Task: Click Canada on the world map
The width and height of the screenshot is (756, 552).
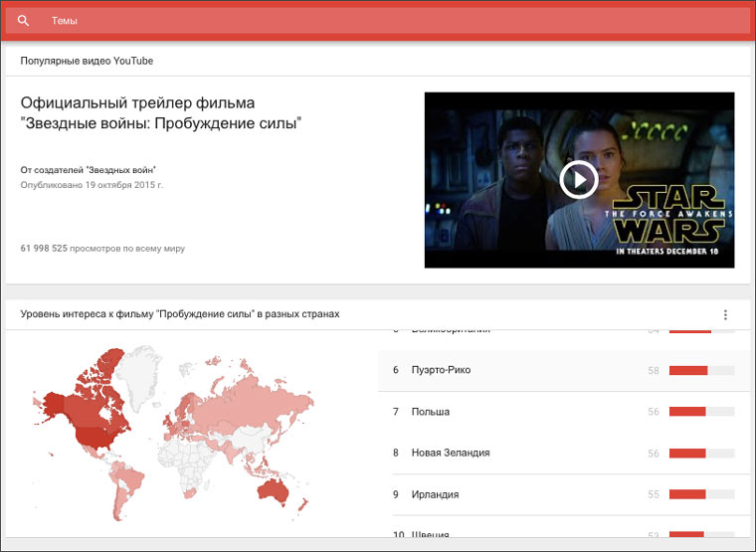Action: click(87, 409)
